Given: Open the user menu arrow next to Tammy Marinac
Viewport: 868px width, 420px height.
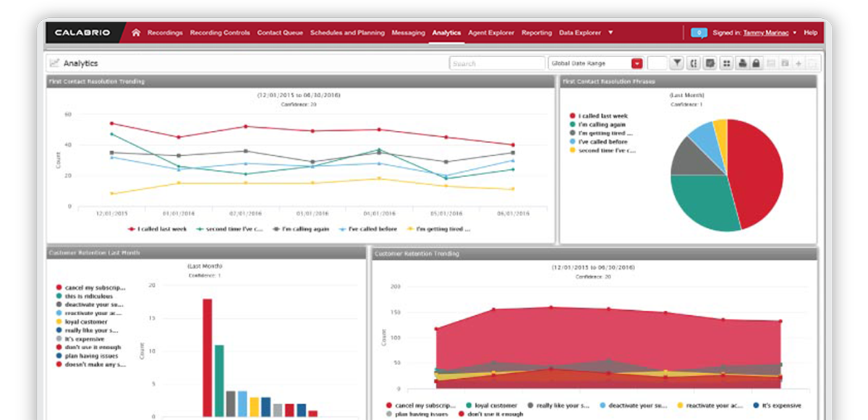Looking at the screenshot, I should coord(795,33).
